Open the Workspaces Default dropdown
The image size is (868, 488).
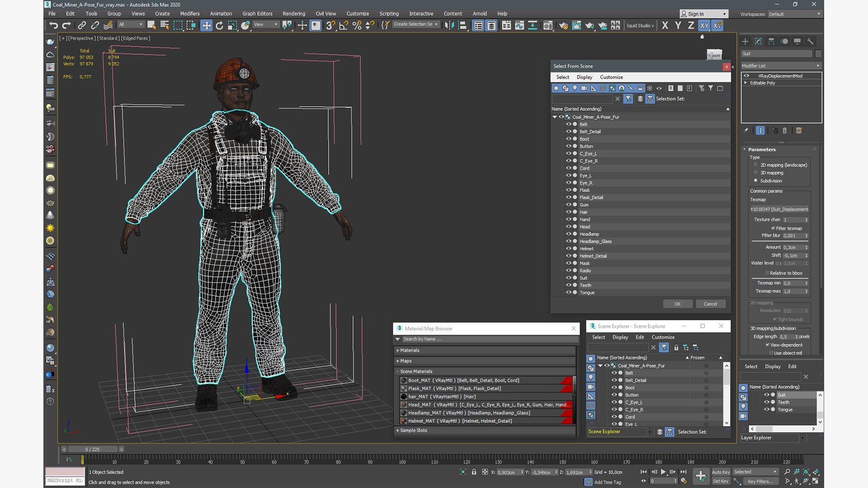pos(795,14)
